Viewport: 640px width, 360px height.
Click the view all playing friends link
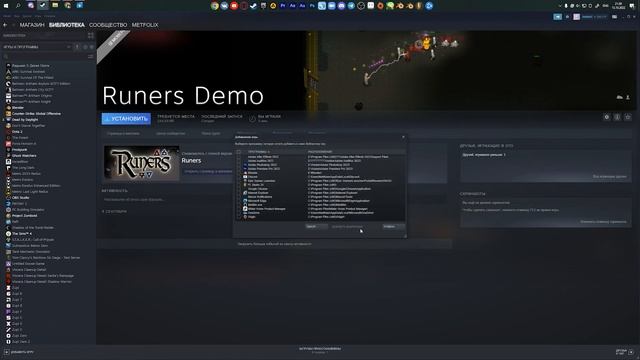click(609, 176)
